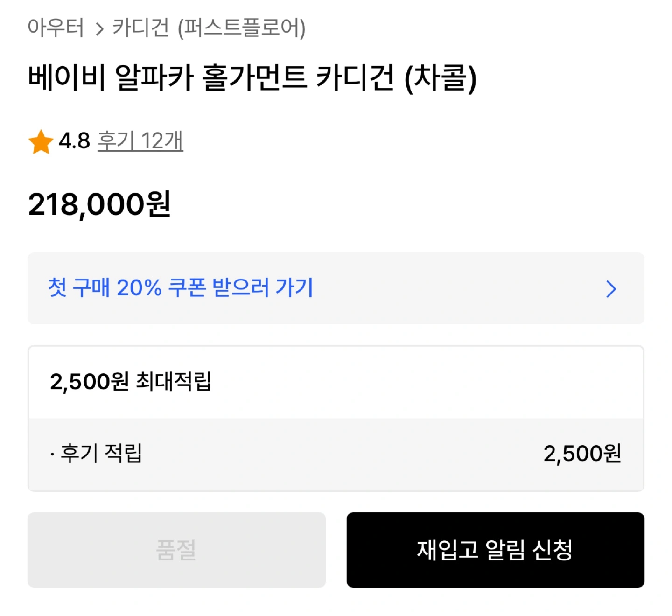Image resolution: width=672 pixels, height=616 pixels.
Task: Click the breadcrumb separator arrow after 아우터
Action: [x=99, y=29]
